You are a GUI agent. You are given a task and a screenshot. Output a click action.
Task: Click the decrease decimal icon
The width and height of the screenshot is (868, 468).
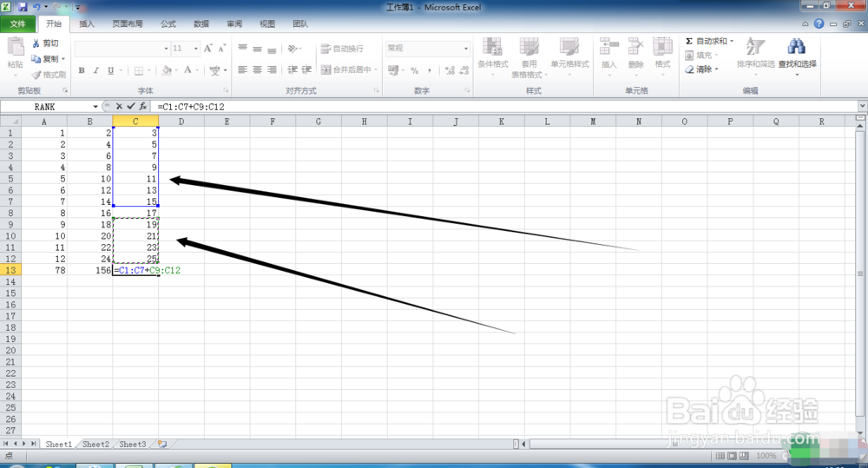click(x=464, y=70)
